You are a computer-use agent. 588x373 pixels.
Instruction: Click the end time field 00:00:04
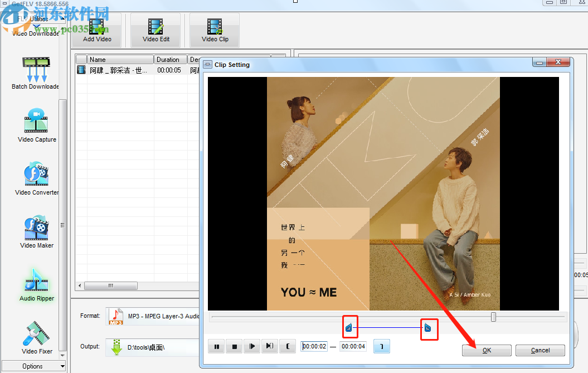[x=353, y=346]
